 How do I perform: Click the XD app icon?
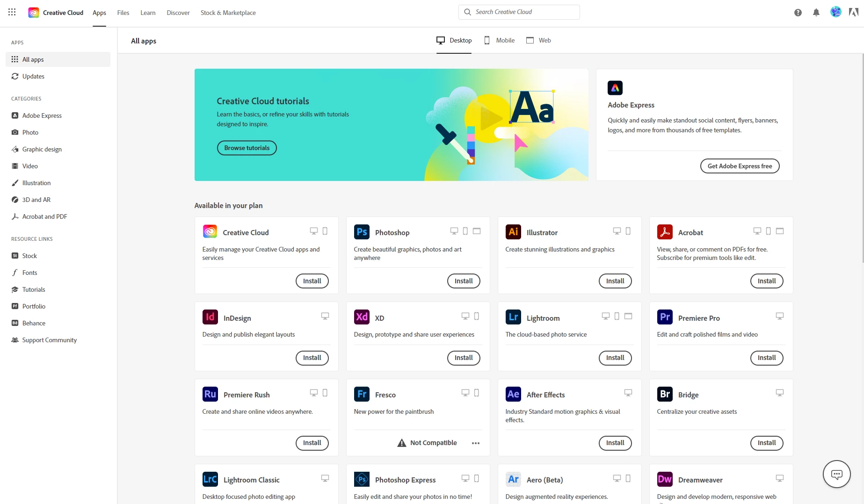pyautogui.click(x=362, y=317)
